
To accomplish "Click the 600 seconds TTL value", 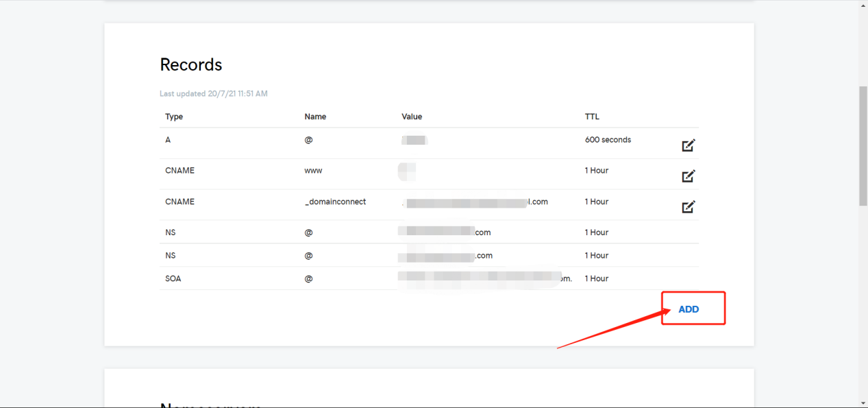I will tap(608, 140).
